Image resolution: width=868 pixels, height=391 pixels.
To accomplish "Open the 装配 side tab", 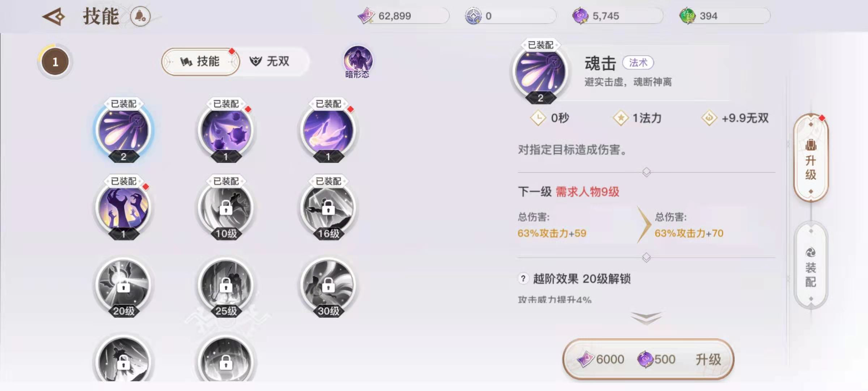I will [811, 265].
